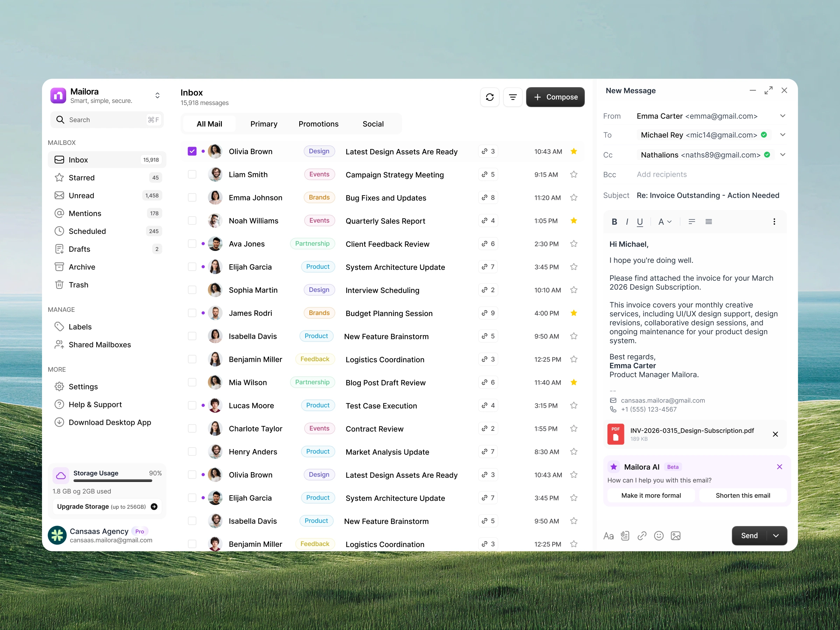Open Help & Support
The width and height of the screenshot is (840, 630).
tap(107, 405)
